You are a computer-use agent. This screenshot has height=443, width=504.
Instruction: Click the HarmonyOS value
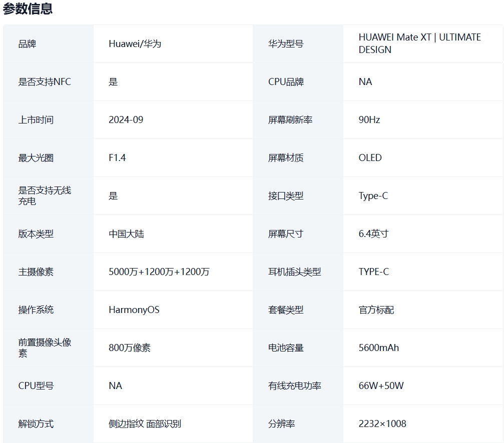[x=134, y=309]
